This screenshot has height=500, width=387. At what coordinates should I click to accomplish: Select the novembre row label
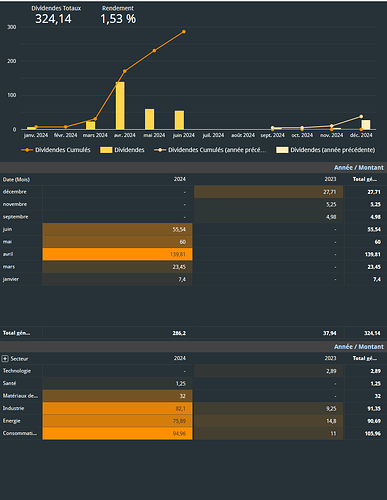(x=15, y=204)
